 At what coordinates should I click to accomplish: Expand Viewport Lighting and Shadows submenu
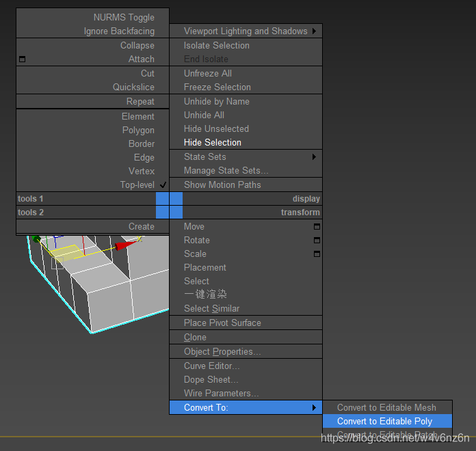pos(314,31)
